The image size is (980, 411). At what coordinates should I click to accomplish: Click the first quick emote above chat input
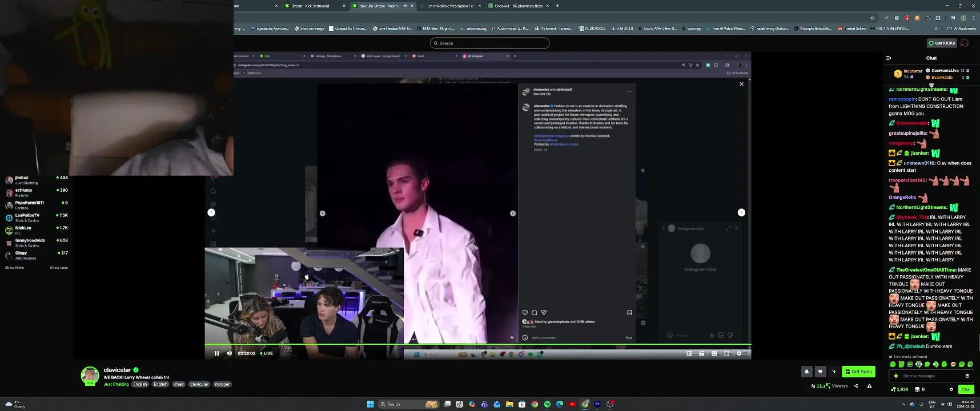click(893, 364)
